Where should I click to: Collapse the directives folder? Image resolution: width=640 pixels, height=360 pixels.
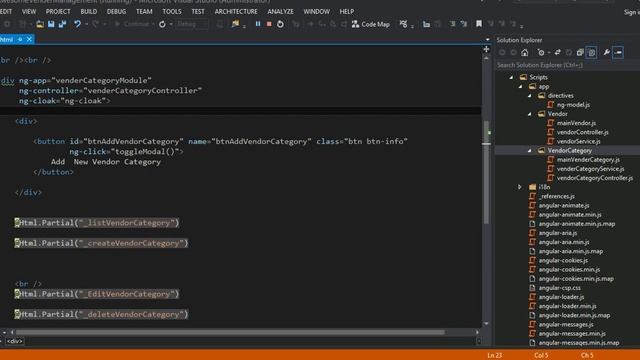[530, 96]
